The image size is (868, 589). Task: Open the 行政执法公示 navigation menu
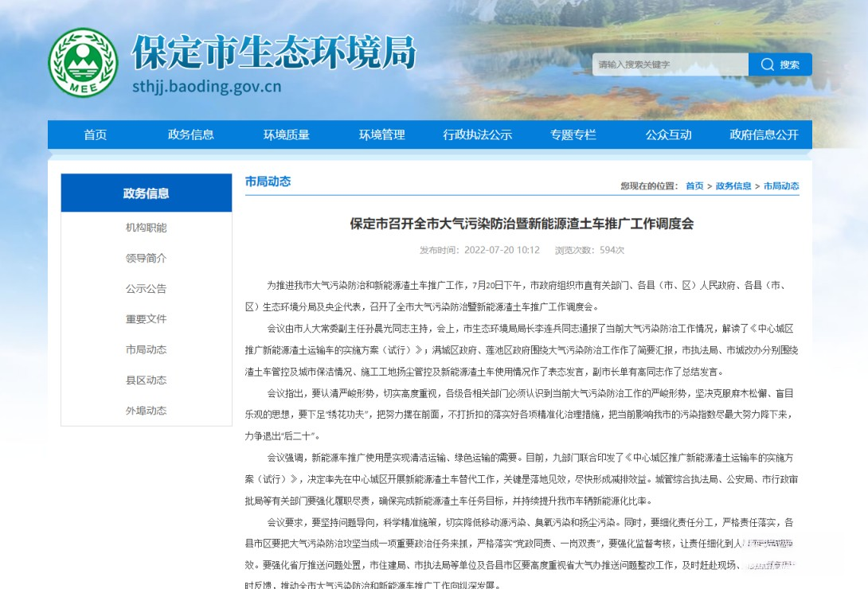tap(477, 135)
